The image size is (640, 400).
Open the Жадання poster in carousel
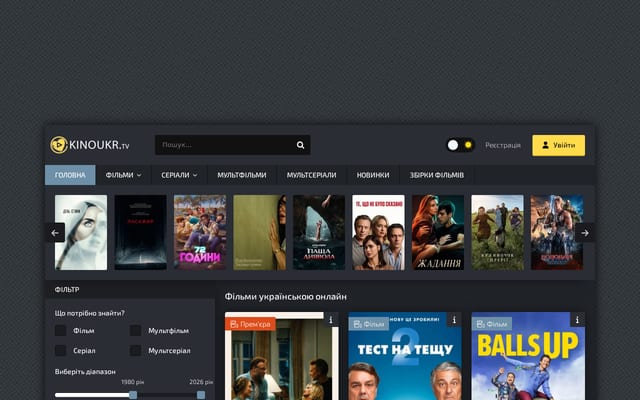tap(438, 232)
